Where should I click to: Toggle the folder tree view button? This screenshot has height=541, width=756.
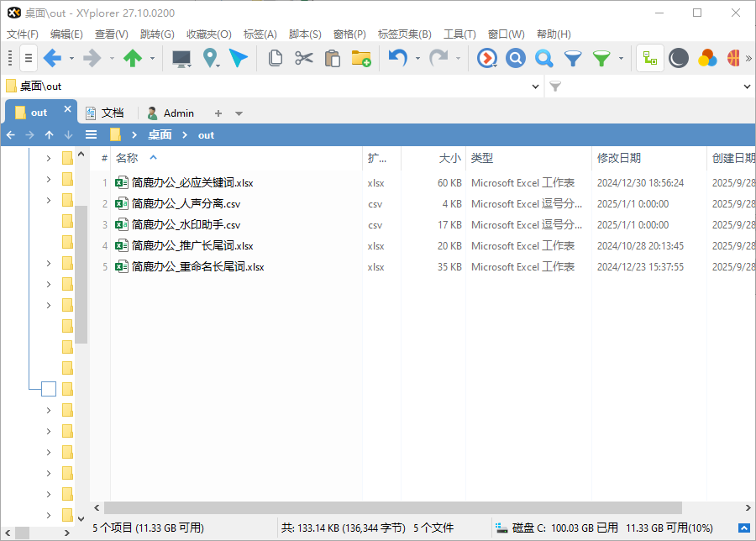click(x=649, y=58)
